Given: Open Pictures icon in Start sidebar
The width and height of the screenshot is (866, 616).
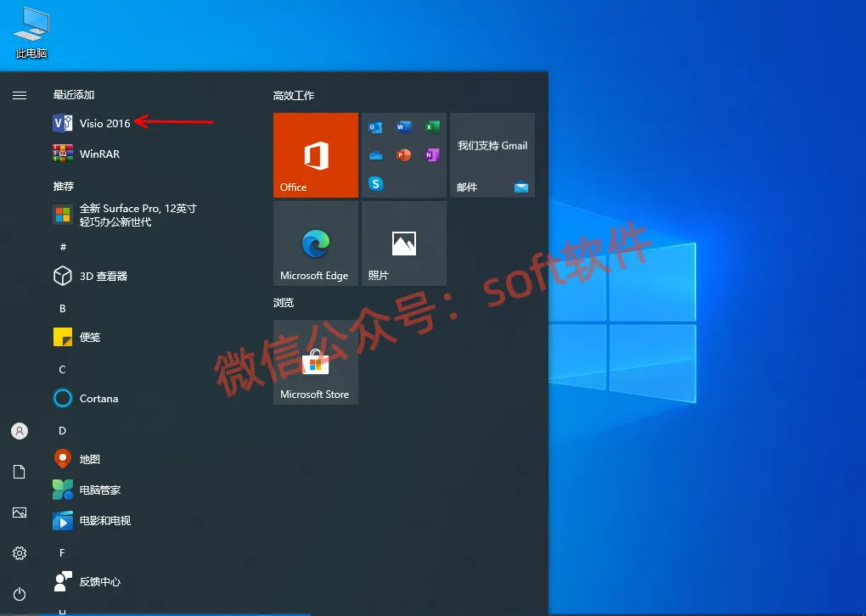Looking at the screenshot, I should point(20,512).
